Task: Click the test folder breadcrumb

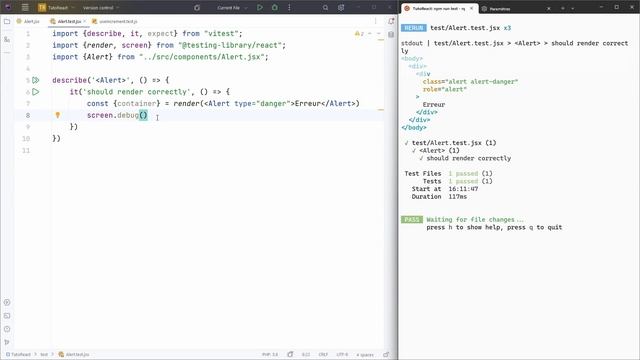Action: point(44,354)
